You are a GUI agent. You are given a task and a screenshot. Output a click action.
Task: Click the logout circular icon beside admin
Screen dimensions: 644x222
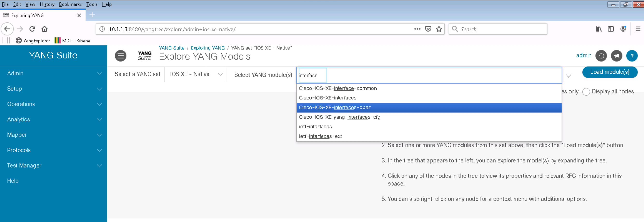601,56
